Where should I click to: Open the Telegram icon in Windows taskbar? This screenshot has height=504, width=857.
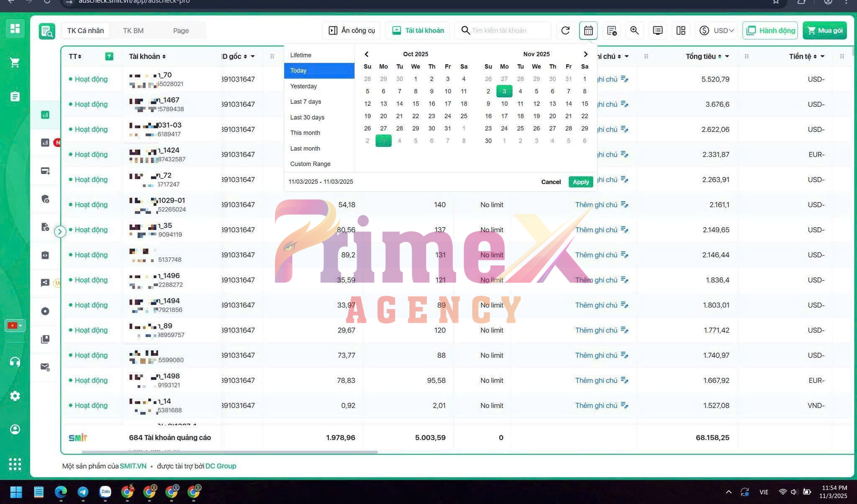pos(83,492)
